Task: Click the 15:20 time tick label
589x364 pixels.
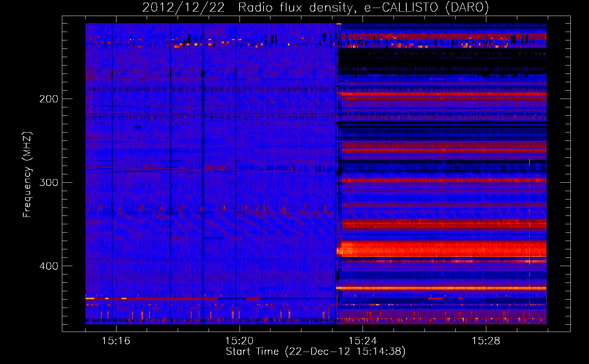Action: click(x=239, y=341)
